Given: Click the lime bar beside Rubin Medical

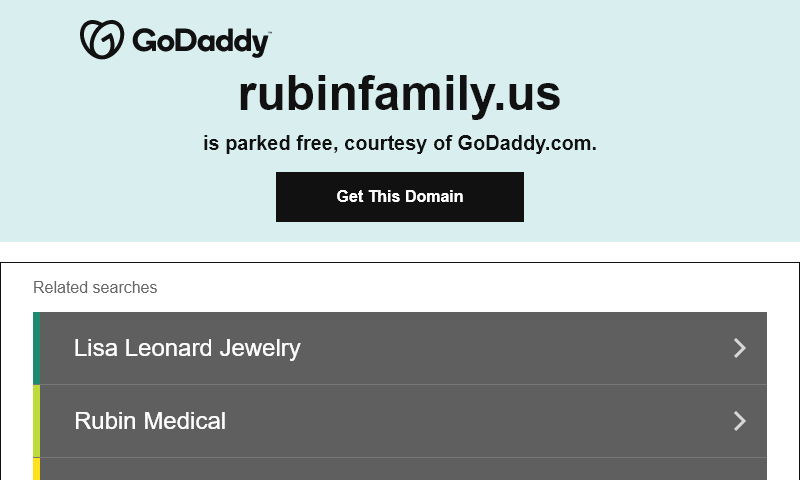Looking at the screenshot, I should click(x=37, y=421).
